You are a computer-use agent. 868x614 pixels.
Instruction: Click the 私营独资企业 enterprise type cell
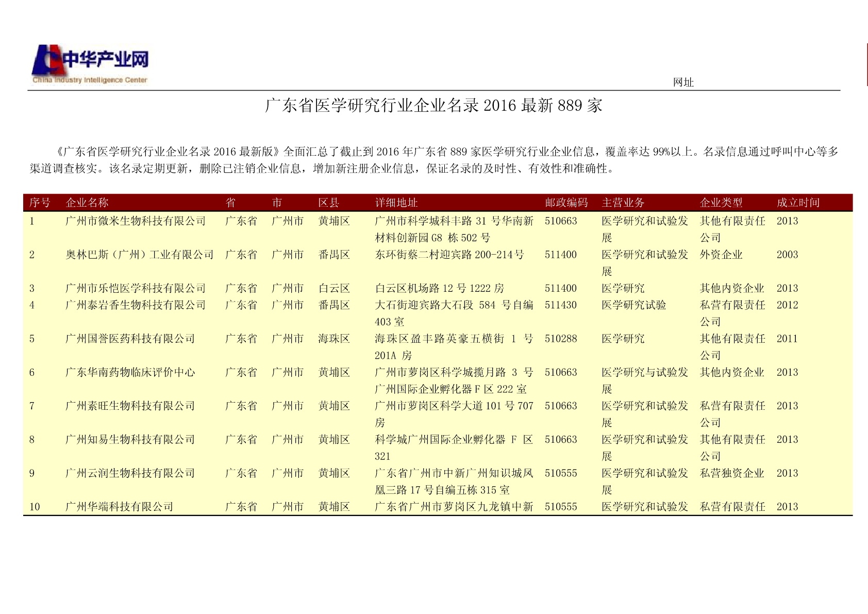[732, 473]
